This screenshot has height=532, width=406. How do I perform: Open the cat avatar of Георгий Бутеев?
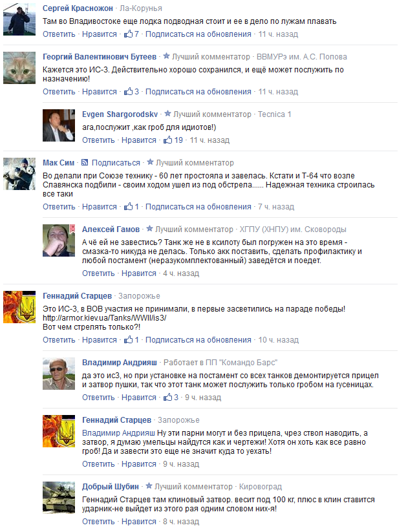(19, 68)
